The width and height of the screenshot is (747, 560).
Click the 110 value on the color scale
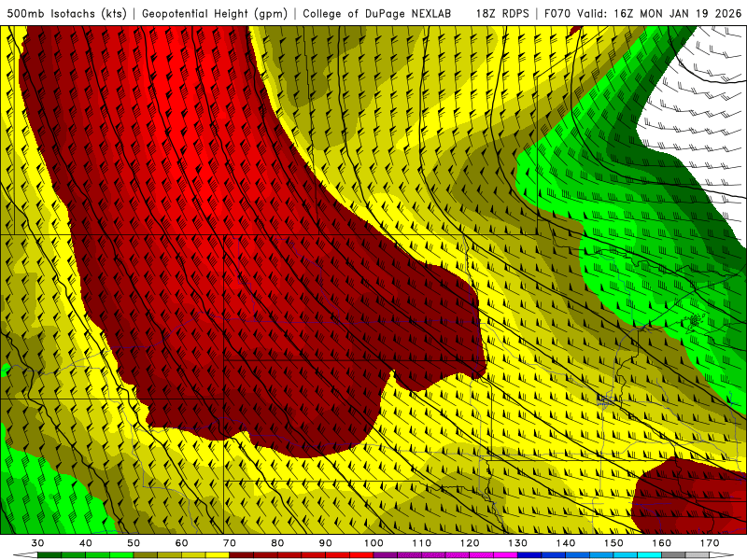tap(422, 543)
